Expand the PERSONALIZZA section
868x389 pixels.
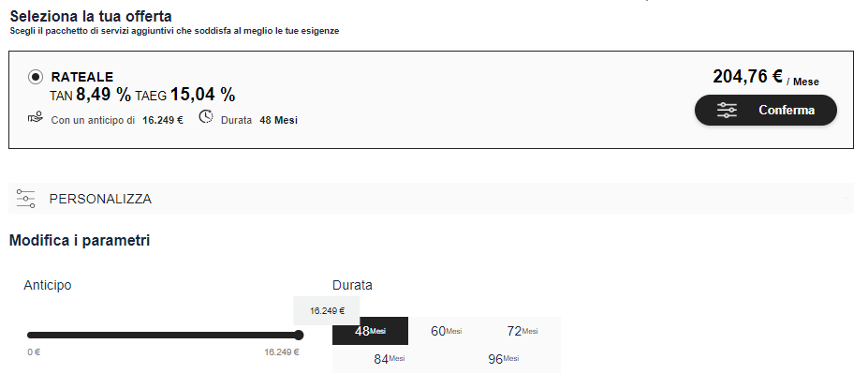(432, 199)
